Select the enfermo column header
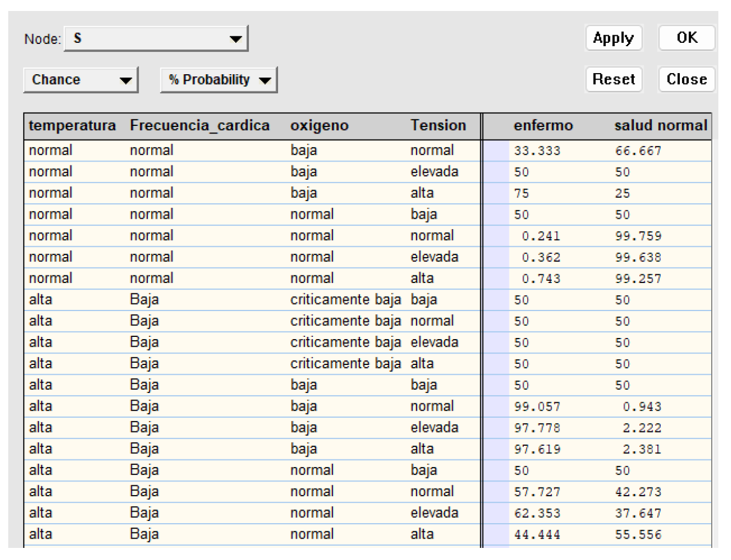This screenshot has width=731, height=560. coord(544,125)
